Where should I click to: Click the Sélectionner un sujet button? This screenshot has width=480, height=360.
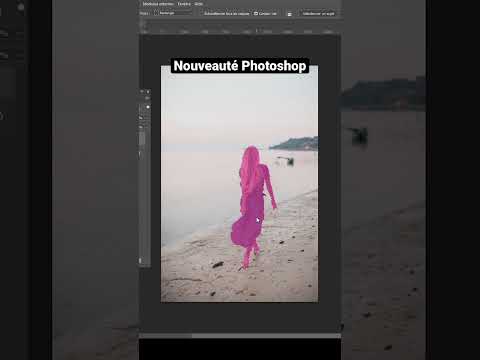point(318,14)
